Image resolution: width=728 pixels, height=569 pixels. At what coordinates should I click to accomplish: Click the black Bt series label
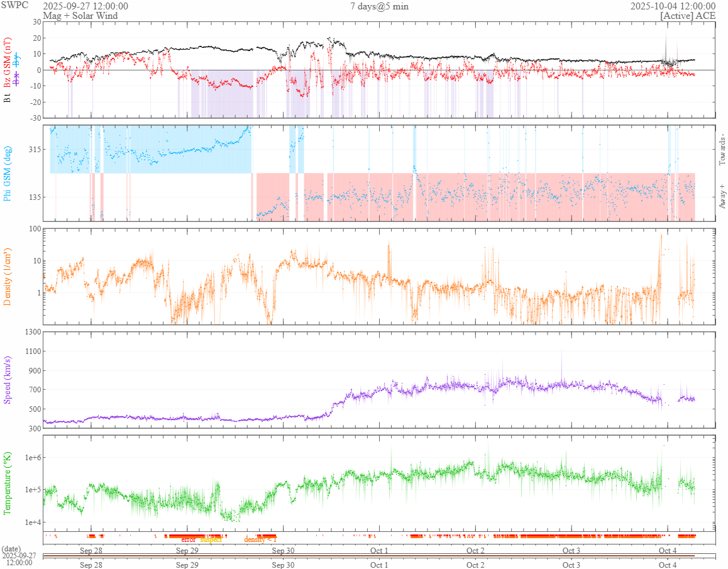tap(8, 98)
